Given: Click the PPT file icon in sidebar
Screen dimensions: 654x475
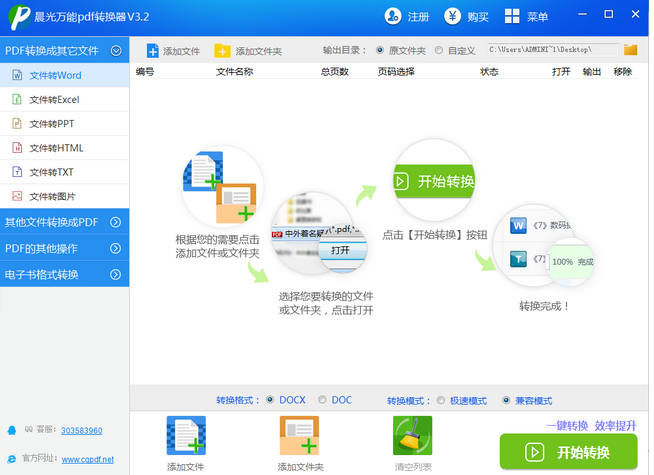Looking at the screenshot, I should [17, 124].
